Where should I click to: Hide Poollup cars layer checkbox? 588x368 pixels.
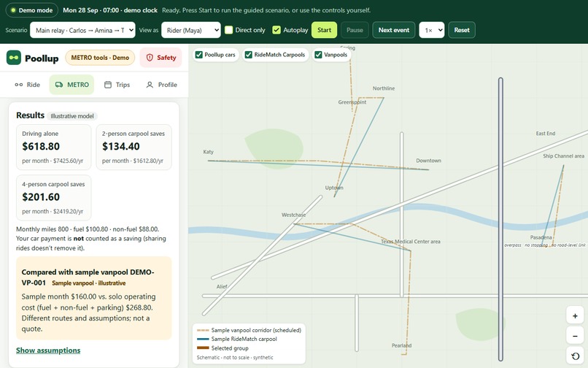(x=198, y=55)
